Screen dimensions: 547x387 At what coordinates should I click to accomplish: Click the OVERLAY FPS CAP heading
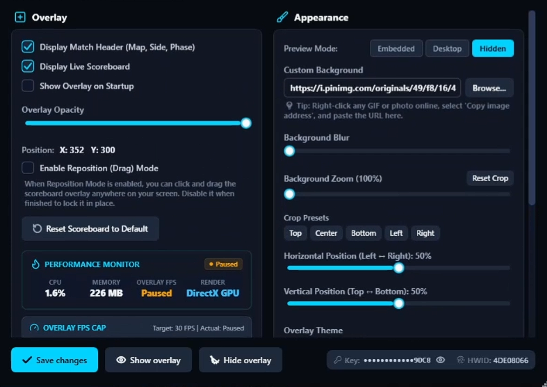(74, 328)
